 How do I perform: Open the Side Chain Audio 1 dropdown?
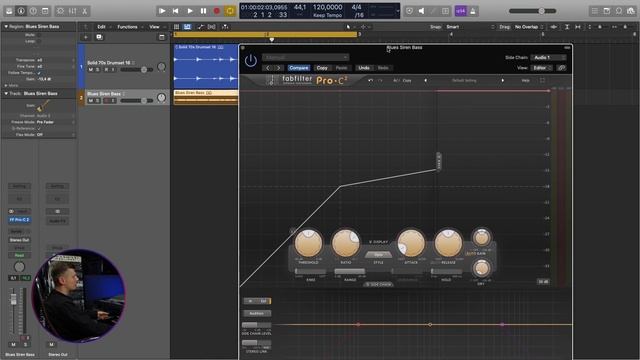click(548, 58)
